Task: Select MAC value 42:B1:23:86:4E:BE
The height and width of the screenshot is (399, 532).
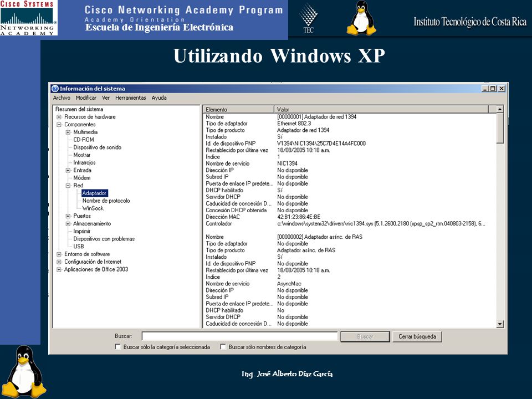Action: pyautogui.click(x=299, y=217)
